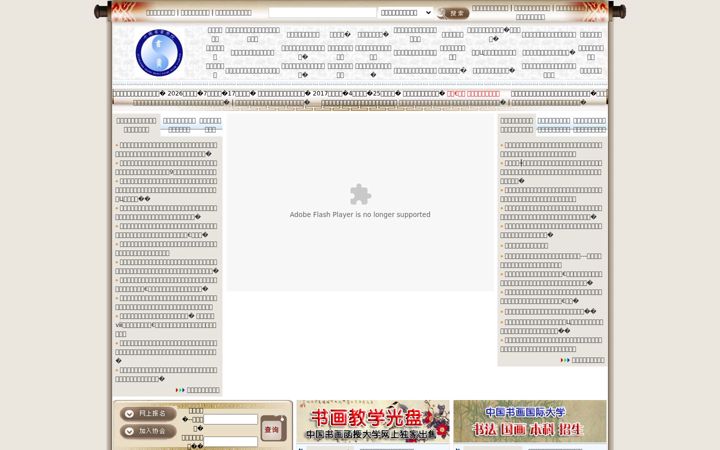Click the Flash plugin puzzle-piece icon
Screen dimensions: 720x450
[x=360, y=194]
